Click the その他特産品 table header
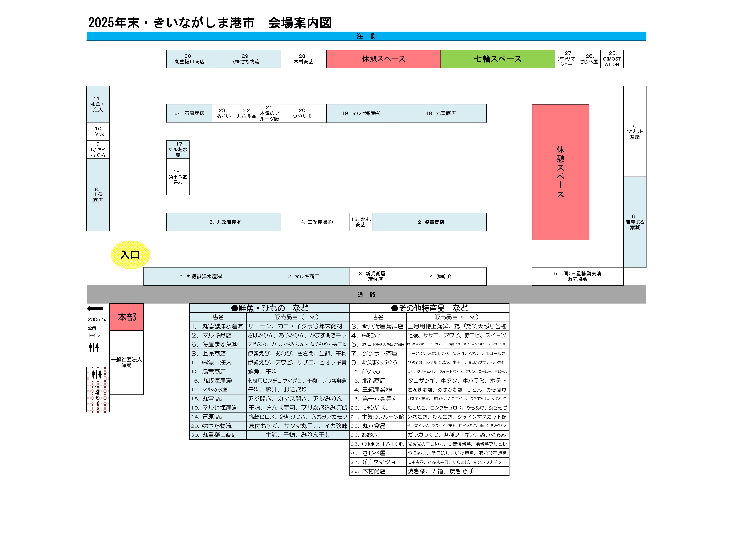 tap(429, 308)
